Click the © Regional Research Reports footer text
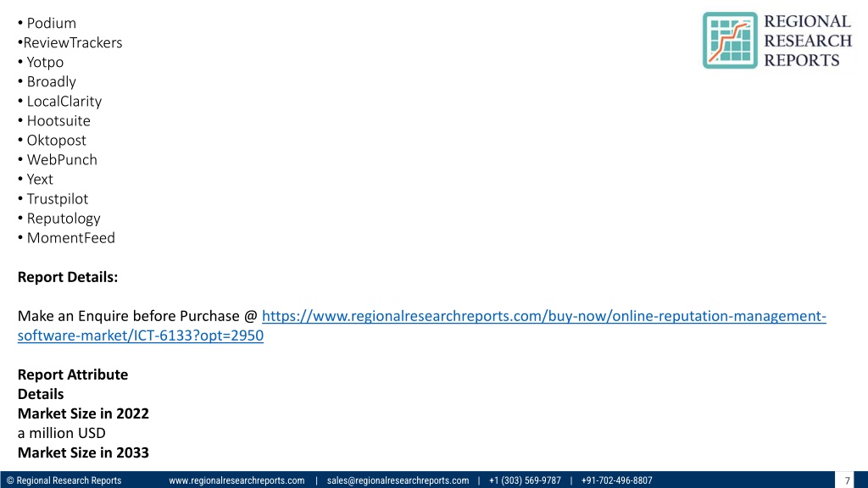This screenshot has width=868, height=488. [x=64, y=480]
